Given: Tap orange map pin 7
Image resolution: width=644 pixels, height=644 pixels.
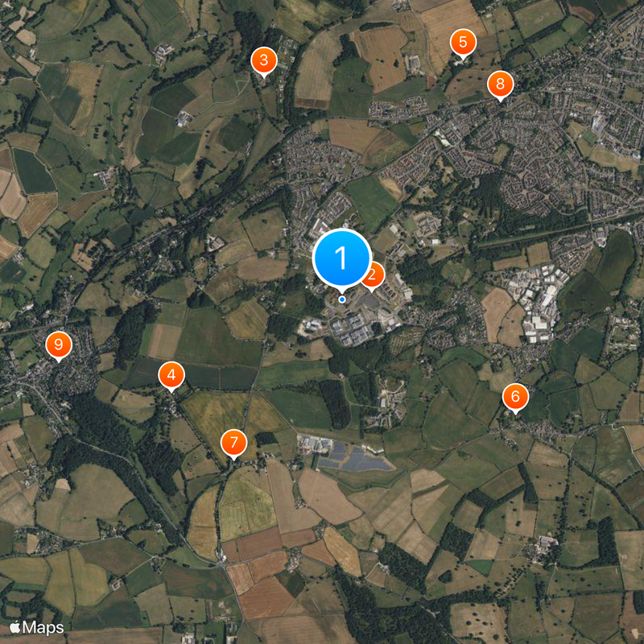Looking at the screenshot, I should pyautogui.click(x=233, y=445).
